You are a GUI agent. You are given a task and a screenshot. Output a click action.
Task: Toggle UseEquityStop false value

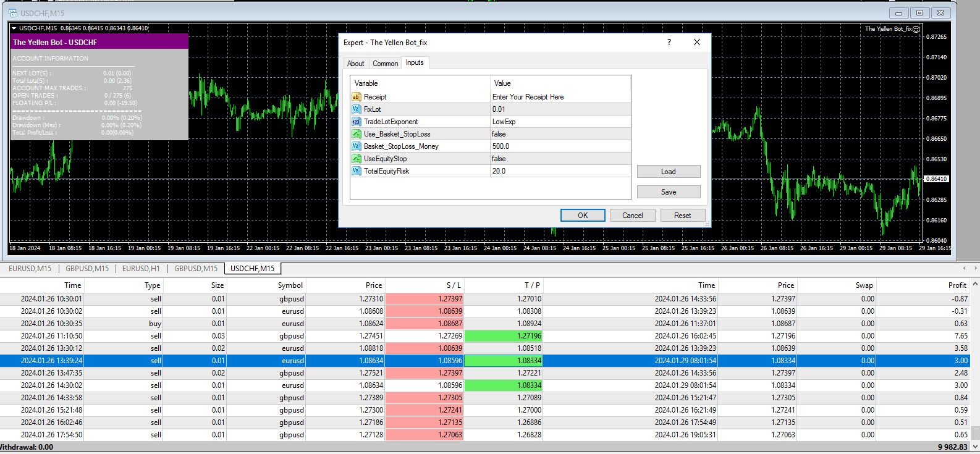point(560,159)
